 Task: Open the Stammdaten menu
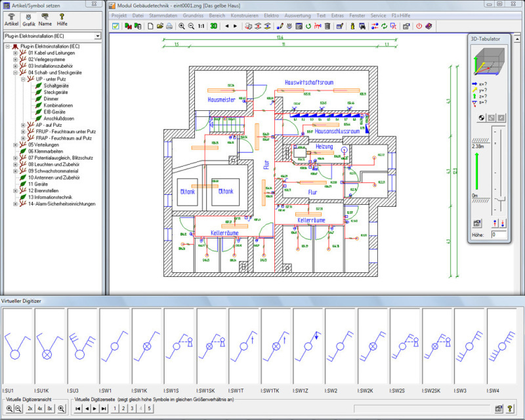pos(163,15)
